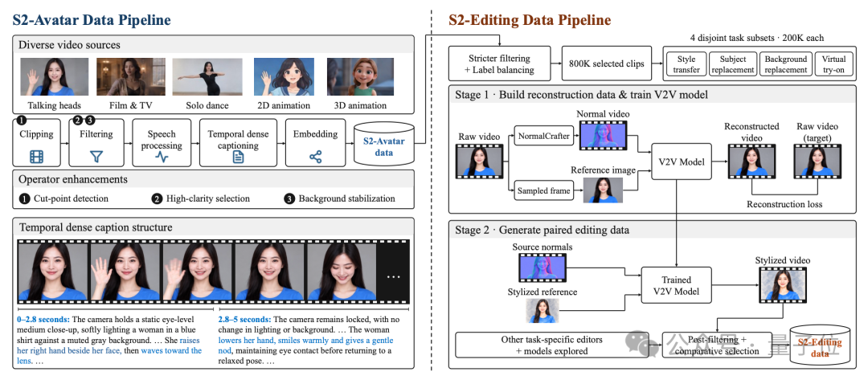This screenshot has height=380, width=868.
Task: Click the funnel icon under Filtering
Action: click(97, 157)
